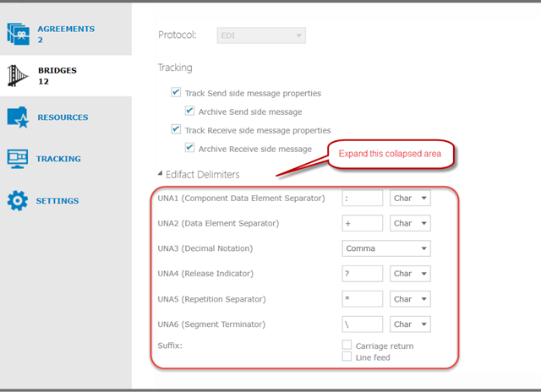Open UNA1 Char type dropdown
The height and width of the screenshot is (392, 541).
[x=410, y=199]
